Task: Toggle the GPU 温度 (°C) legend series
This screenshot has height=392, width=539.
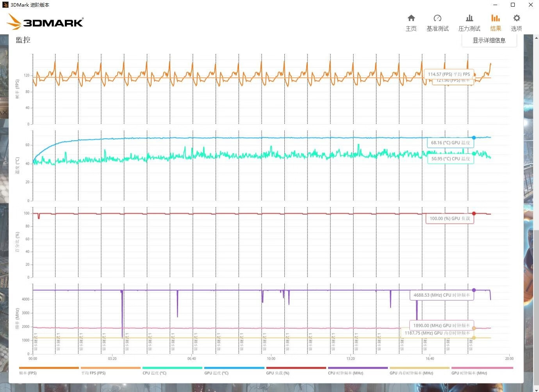Action: 234,371
